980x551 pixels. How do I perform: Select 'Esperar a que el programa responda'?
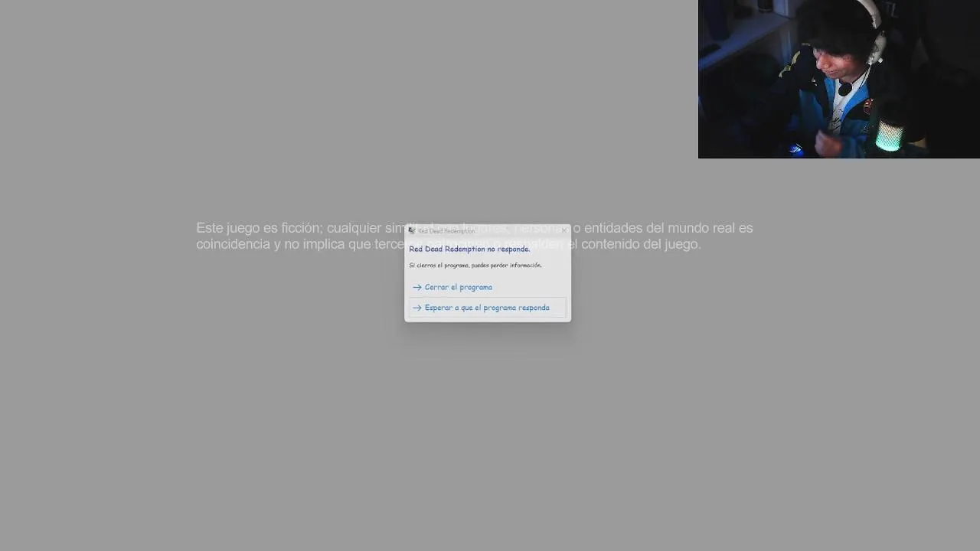(x=487, y=308)
